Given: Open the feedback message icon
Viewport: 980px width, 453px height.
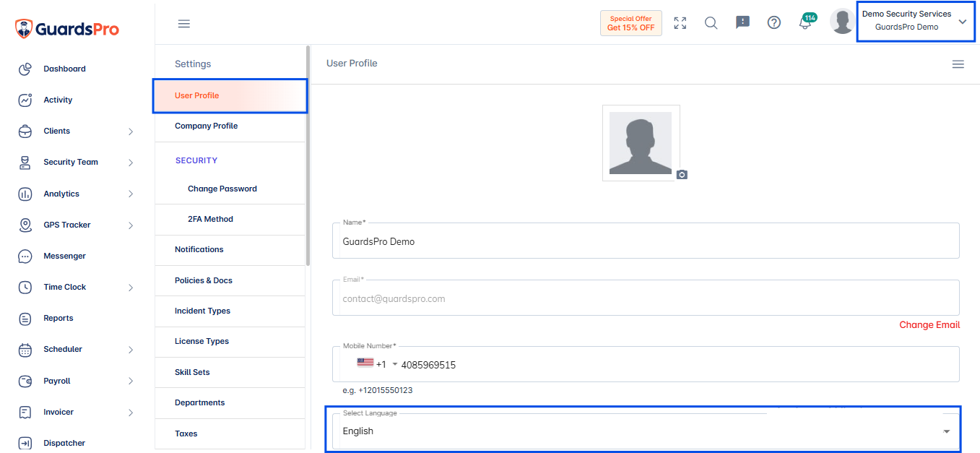Looking at the screenshot, I should pos(742,22).
